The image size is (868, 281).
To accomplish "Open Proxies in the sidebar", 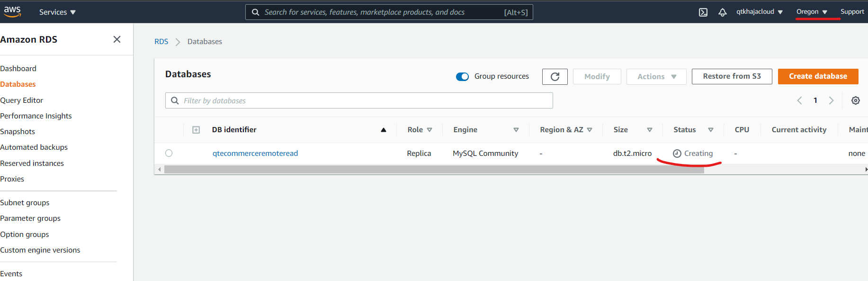I will [12, 179].
